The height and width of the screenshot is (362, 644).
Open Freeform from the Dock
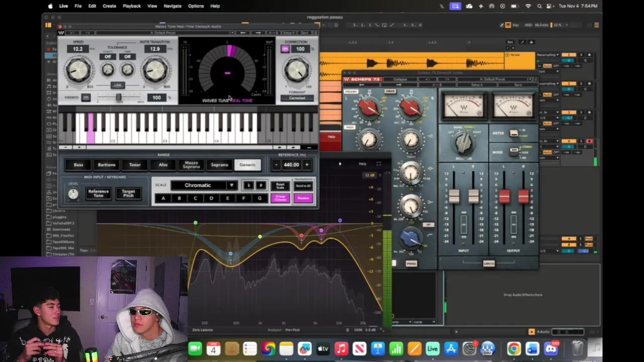[304, 348]
